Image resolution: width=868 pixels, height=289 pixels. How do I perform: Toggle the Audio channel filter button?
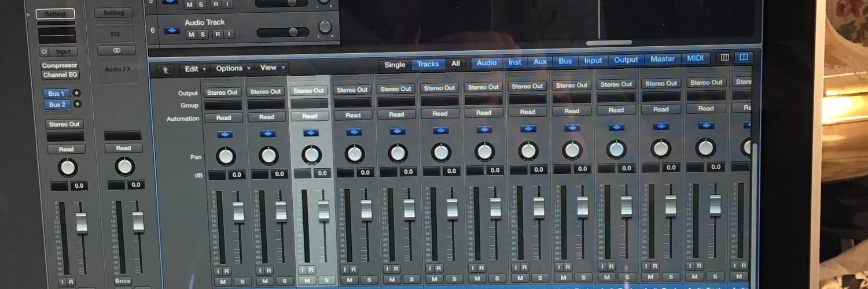coord(486,62)
